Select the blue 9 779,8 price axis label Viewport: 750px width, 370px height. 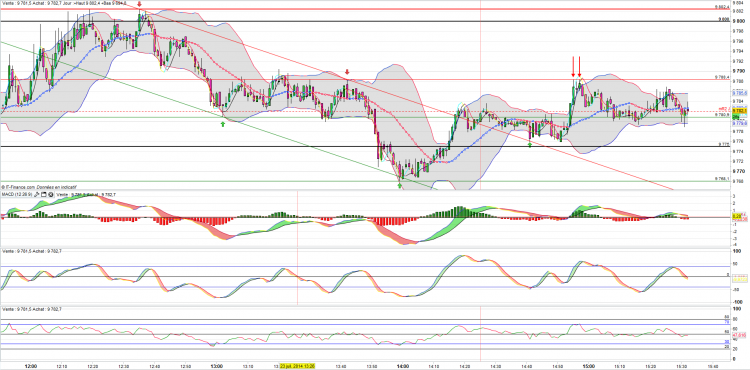pos(739,123)
